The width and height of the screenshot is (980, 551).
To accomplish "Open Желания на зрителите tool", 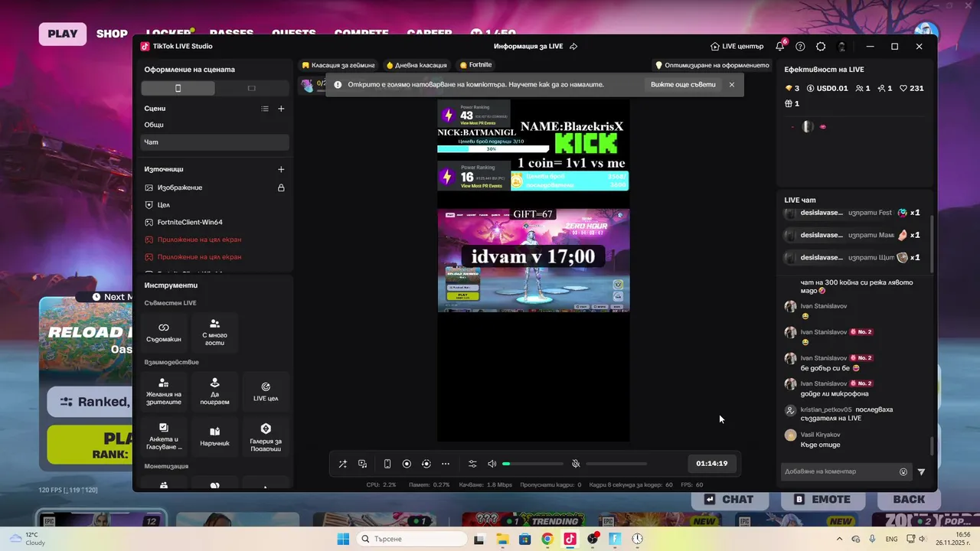I will (164, 391).
